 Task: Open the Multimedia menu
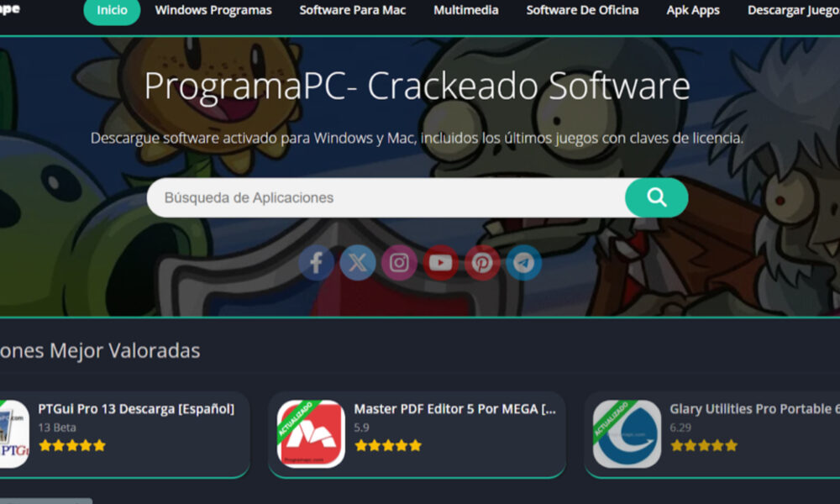pos(466,10)
